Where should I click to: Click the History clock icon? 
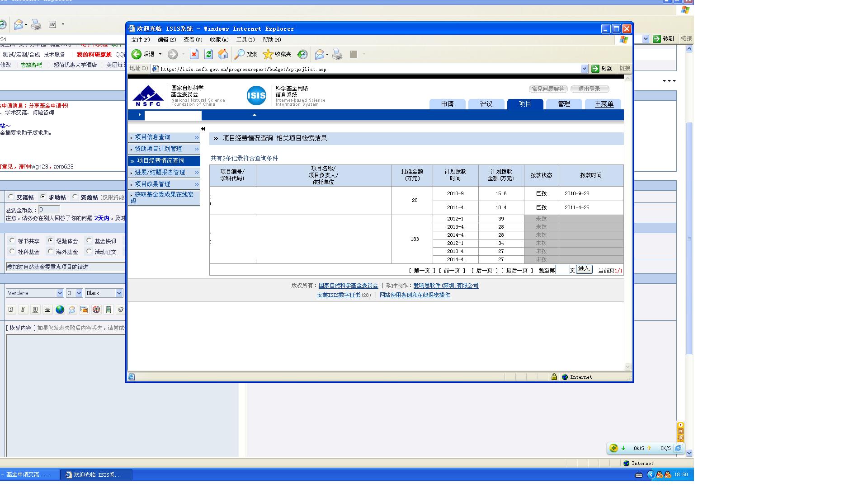[x=302, y=55]
